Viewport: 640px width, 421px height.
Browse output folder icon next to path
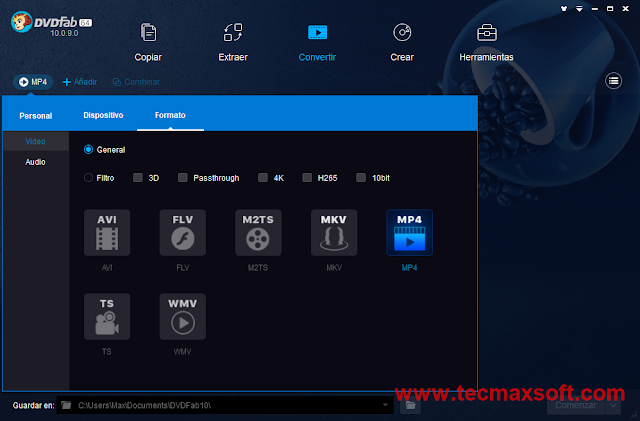[x=410, y=405]
